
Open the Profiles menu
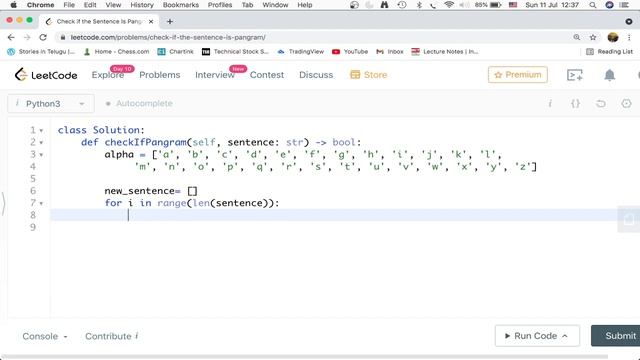tap(220, 5)
